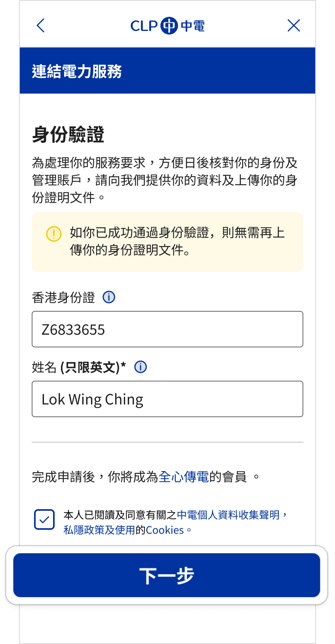The height and width of the screenshot is (644, 335).
Task: Open the 私隱政策及使用 link
Action: [x=99, y=530]
